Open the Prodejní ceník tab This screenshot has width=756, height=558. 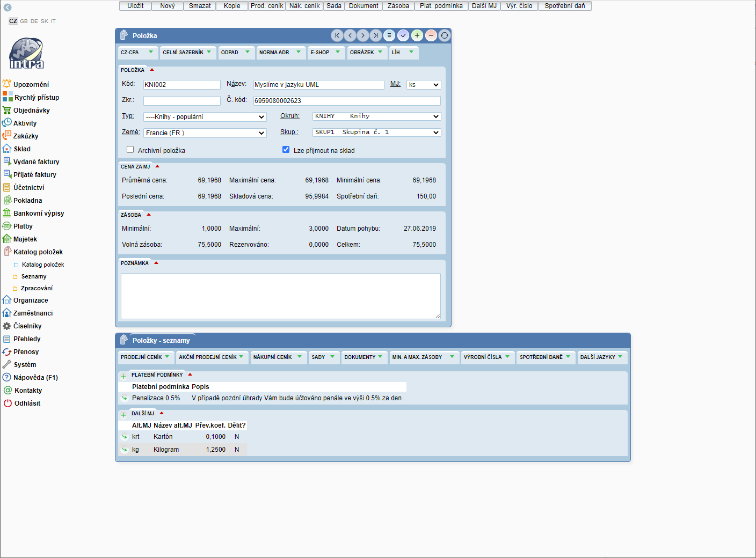pyautogui.click(x=145, y=357)
